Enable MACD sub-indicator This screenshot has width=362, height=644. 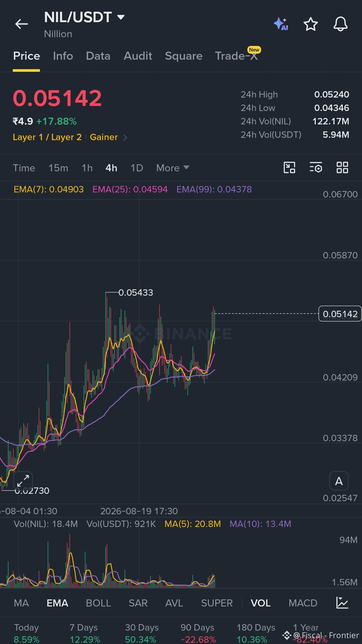(x=303, y=603)
